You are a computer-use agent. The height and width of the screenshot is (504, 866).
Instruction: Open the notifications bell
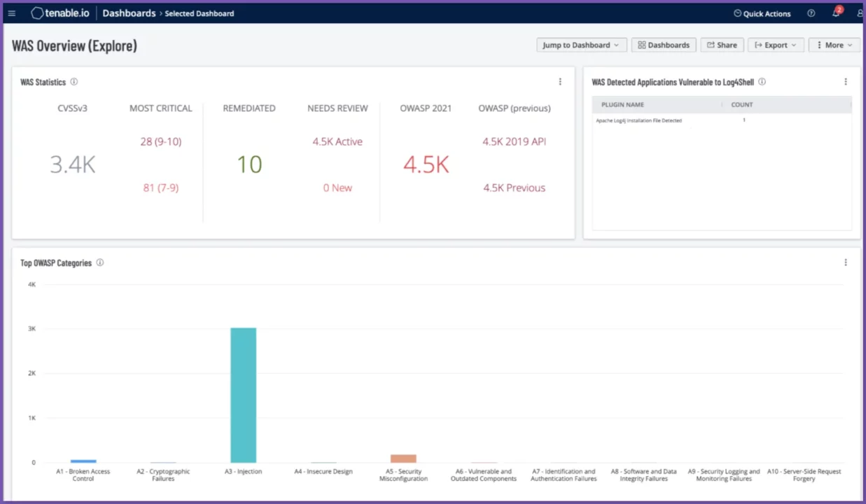click(x=836, y=13)
